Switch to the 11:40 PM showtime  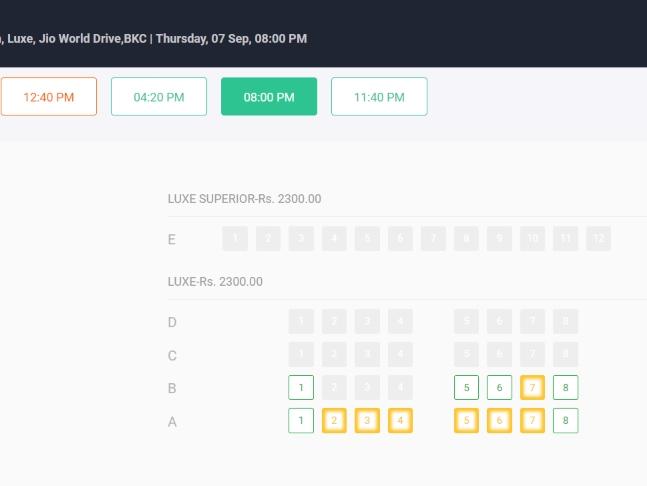[379, 97]
